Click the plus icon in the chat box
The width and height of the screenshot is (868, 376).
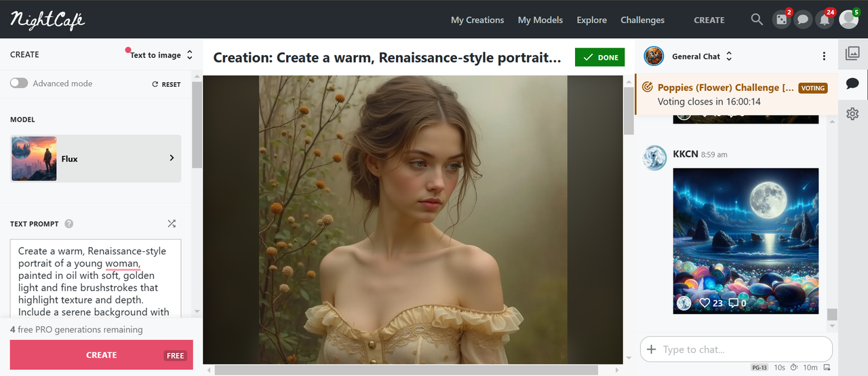[x=651, y=350]
